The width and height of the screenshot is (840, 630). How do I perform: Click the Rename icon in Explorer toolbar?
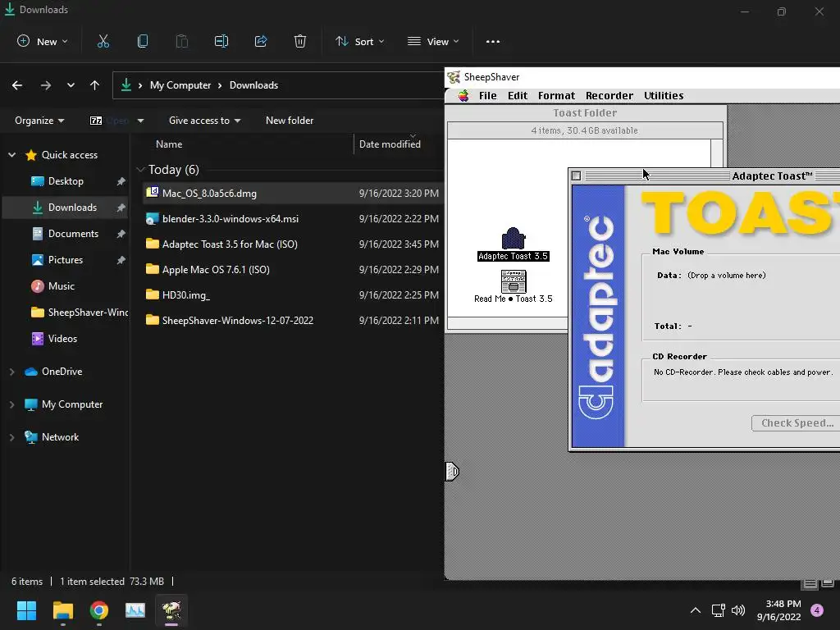(x=221, y=41)
